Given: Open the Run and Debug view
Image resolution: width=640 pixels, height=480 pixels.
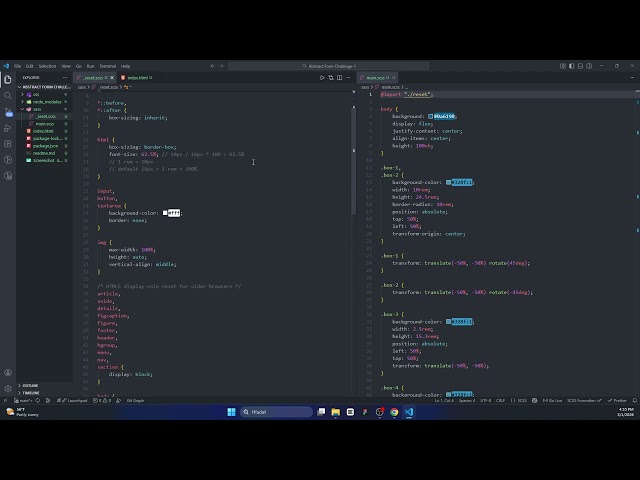Looking at the screenshot, I should pos(8,128).
